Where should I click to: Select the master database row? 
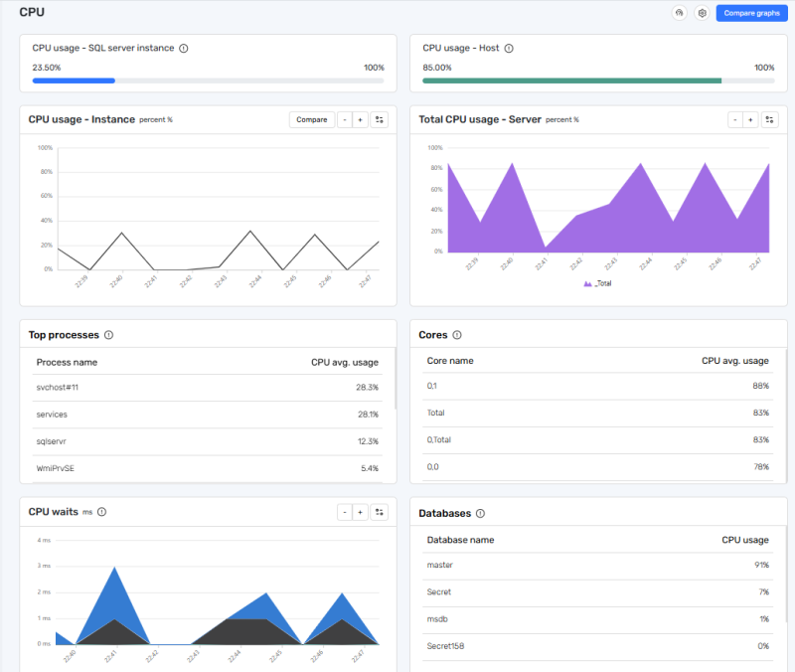[x=597, y=566]
